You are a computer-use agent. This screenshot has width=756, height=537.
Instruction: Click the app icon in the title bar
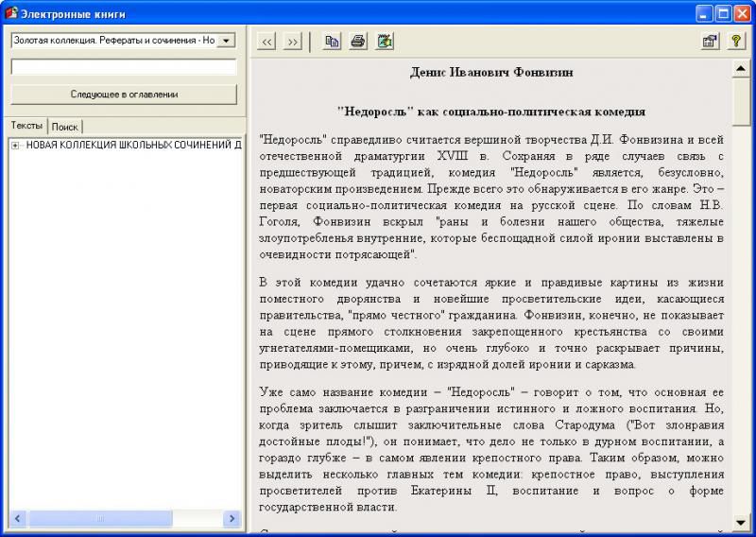pos(11,13)
